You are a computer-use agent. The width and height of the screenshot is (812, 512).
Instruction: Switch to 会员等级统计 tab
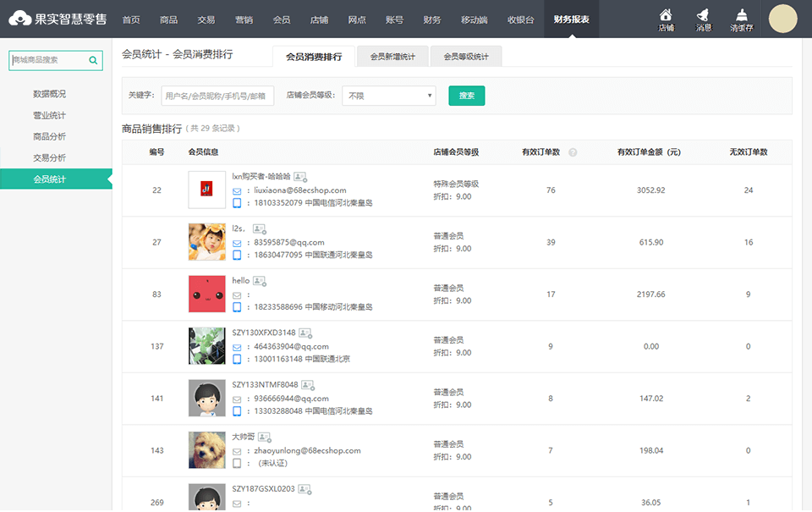click(x=466, y=57)
